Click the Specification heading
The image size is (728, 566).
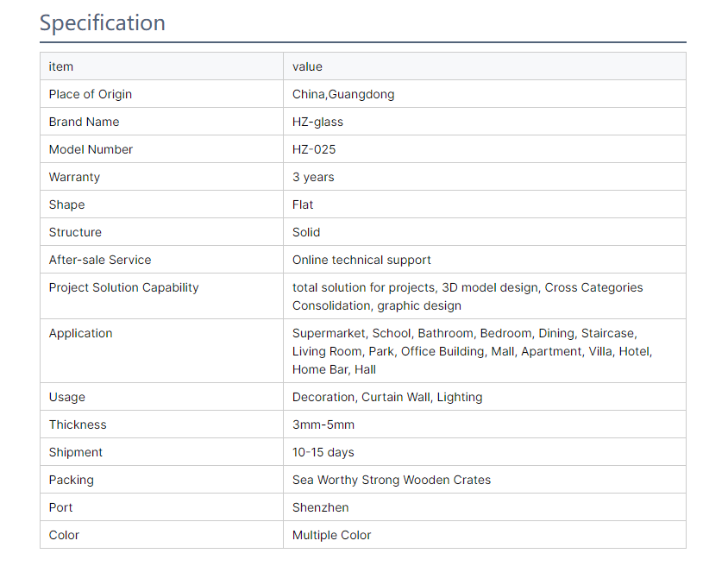(x=102, y=22)
